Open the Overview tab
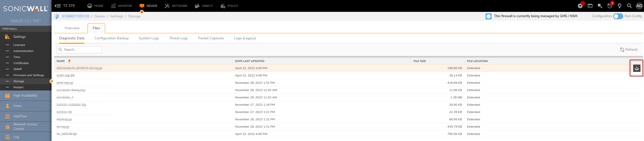Image resolution: width=644 pixels, height=141 pixels. (x=72, y=28)
